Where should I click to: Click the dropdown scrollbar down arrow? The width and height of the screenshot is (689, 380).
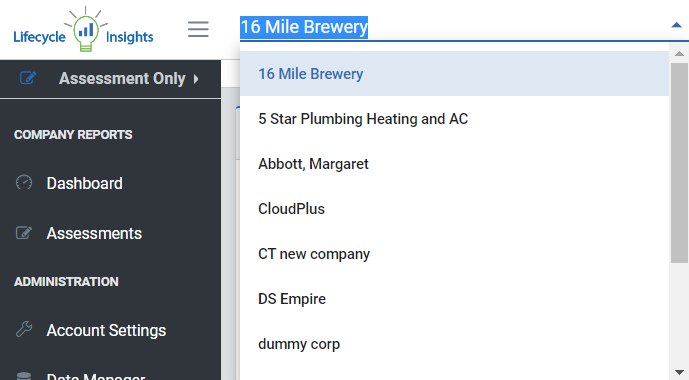click(679, 373)
